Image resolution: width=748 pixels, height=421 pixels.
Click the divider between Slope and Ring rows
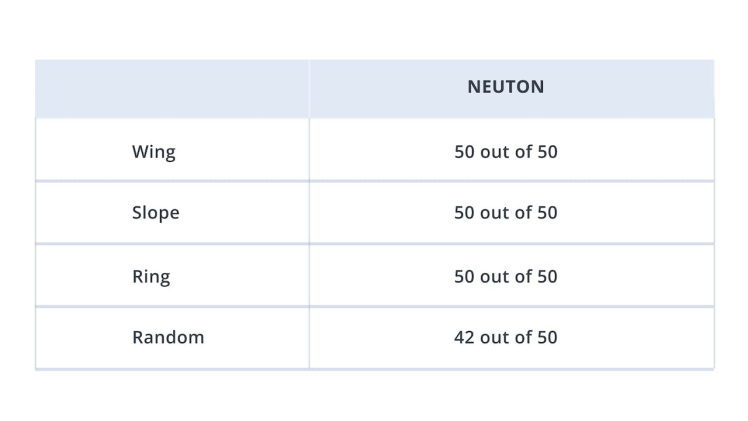374,244
